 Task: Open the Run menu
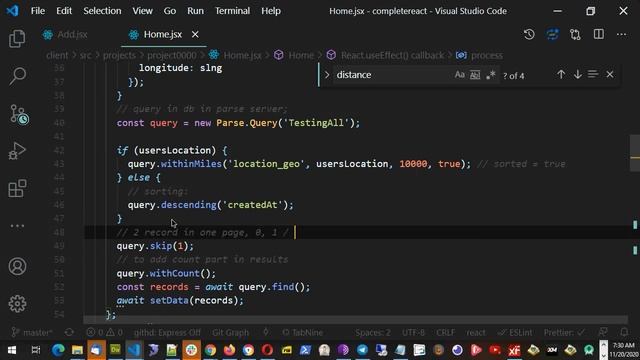(196, 11)
